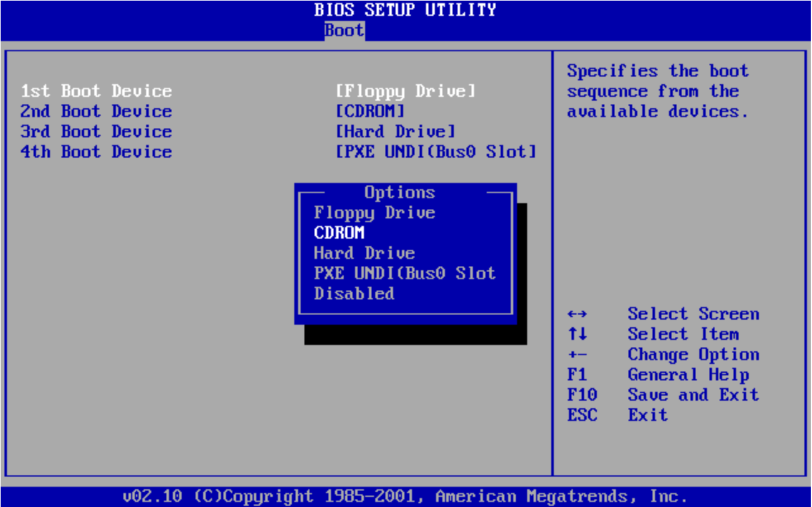812x507 pixels.
Task: Select the Boot tab
Action: click(344, 30)
